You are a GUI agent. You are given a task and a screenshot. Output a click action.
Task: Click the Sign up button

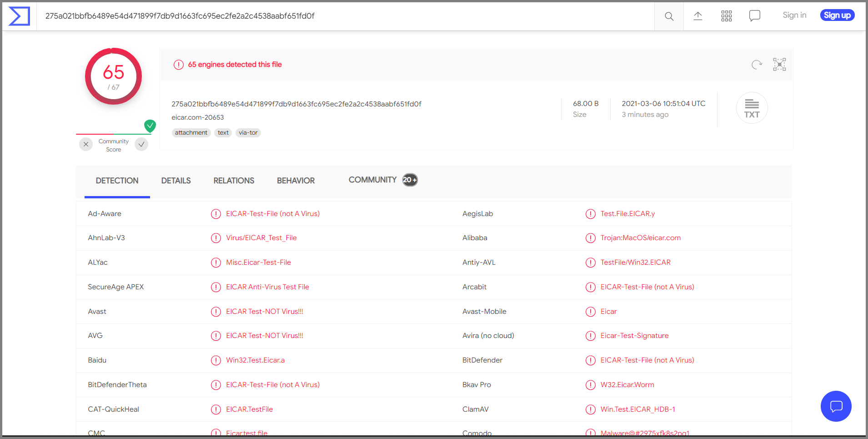[x=837, y=15]
